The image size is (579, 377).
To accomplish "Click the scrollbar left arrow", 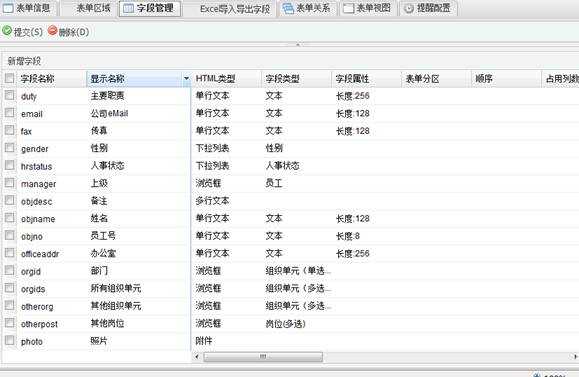I will [x=197, y=357].
